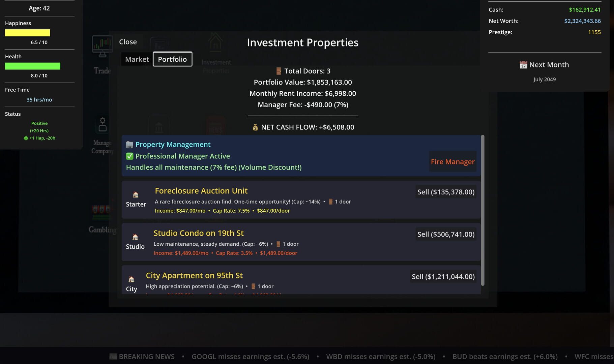Toggle the Professional Manager Active checkmark

click(129, 156)
